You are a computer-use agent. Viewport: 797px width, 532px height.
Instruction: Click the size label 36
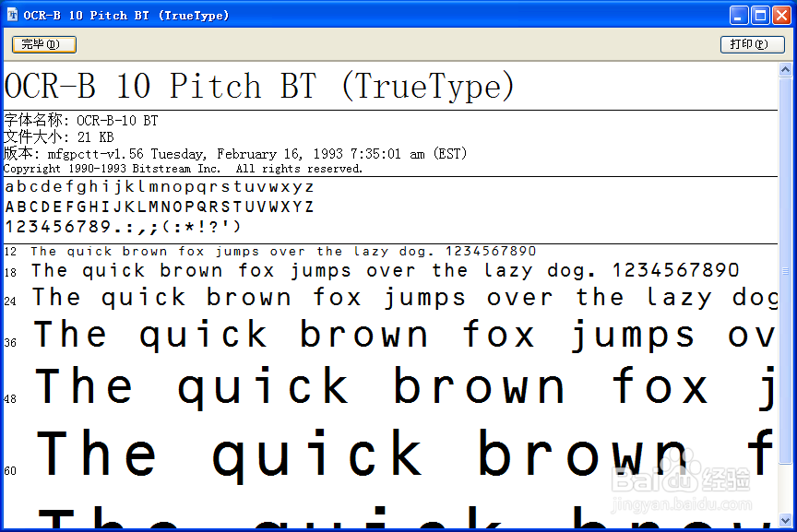10,343
